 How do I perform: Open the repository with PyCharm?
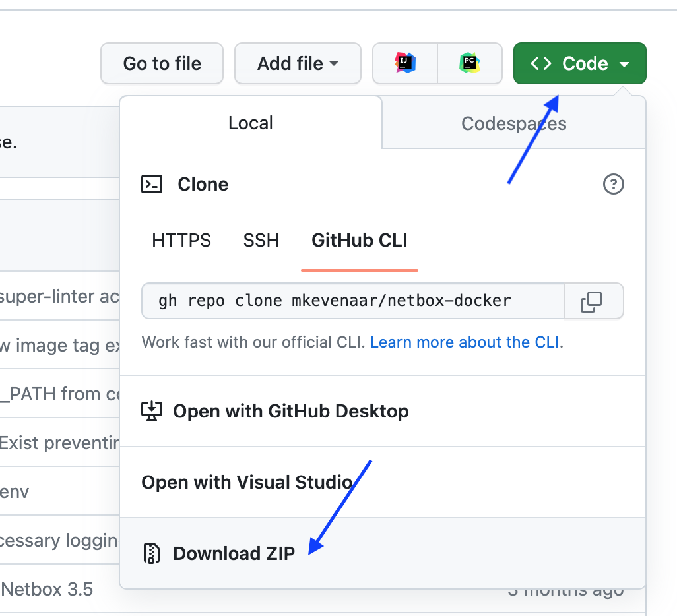coord(470,63)
